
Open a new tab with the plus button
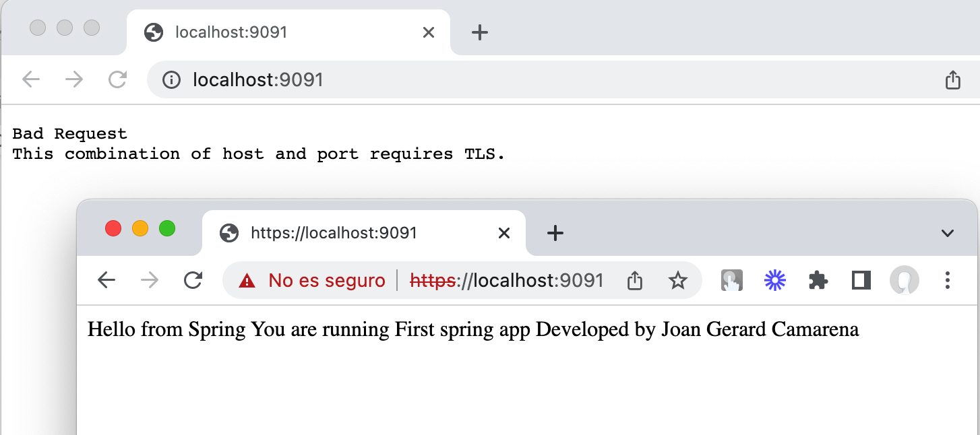pos(555,233)
